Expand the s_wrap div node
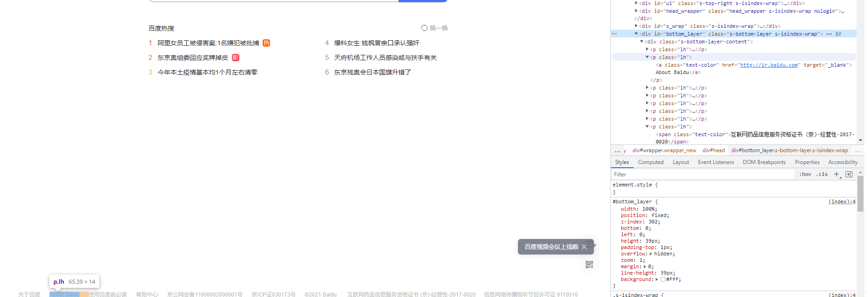The height and width of the screenshot is (297, 868). point(636,26)
